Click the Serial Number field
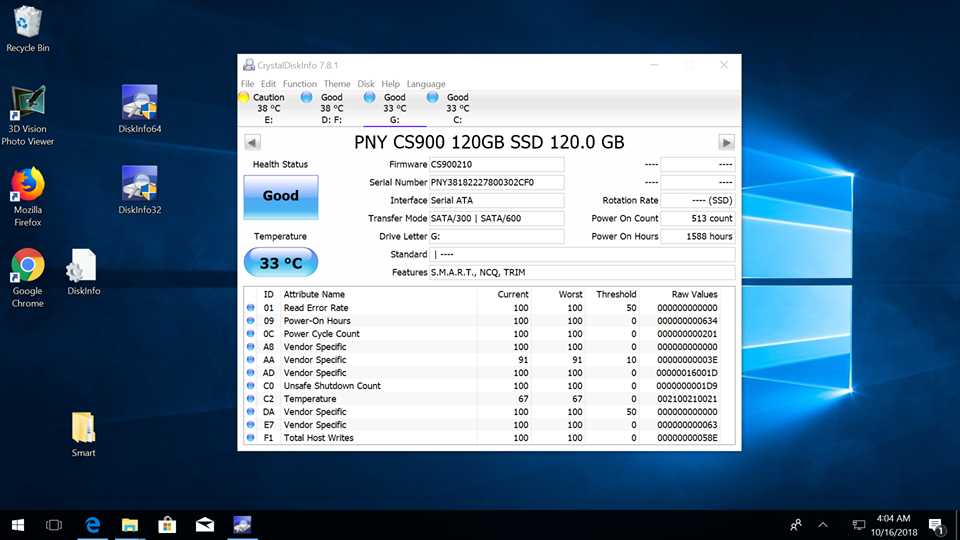The image size is (960, 540). 496,183
